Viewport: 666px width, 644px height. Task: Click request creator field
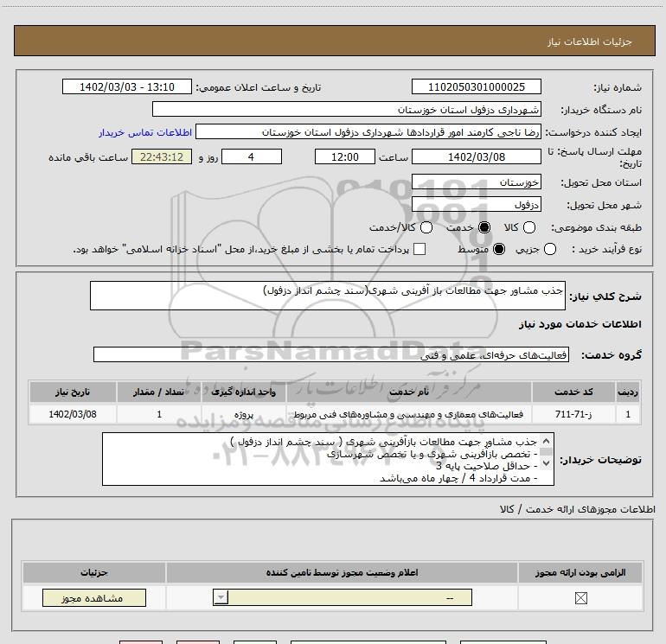click(368, 131)
